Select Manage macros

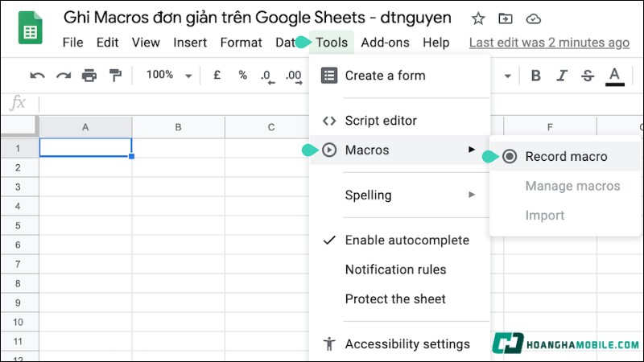(565, 186)
